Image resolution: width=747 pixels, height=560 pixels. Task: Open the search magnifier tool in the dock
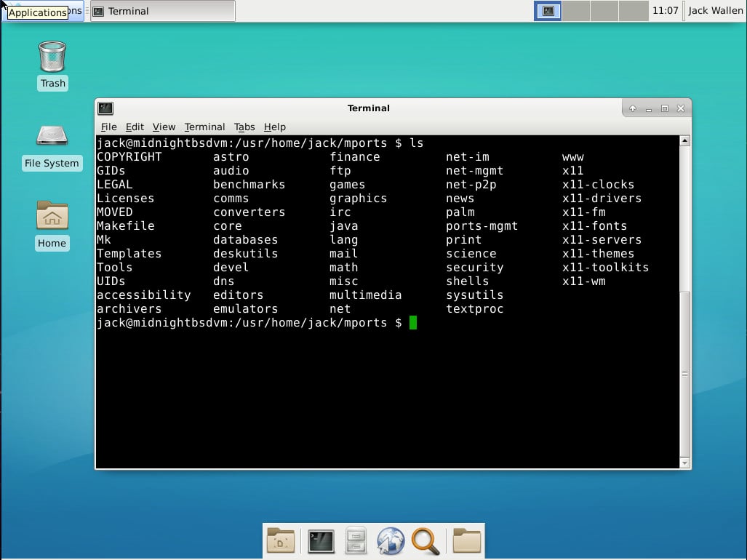click(x=426, y=541)
